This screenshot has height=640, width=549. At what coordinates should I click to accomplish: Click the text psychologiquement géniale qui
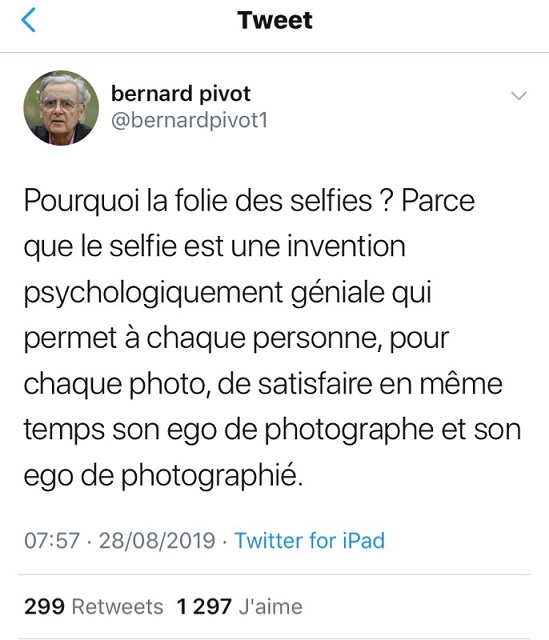228,293
